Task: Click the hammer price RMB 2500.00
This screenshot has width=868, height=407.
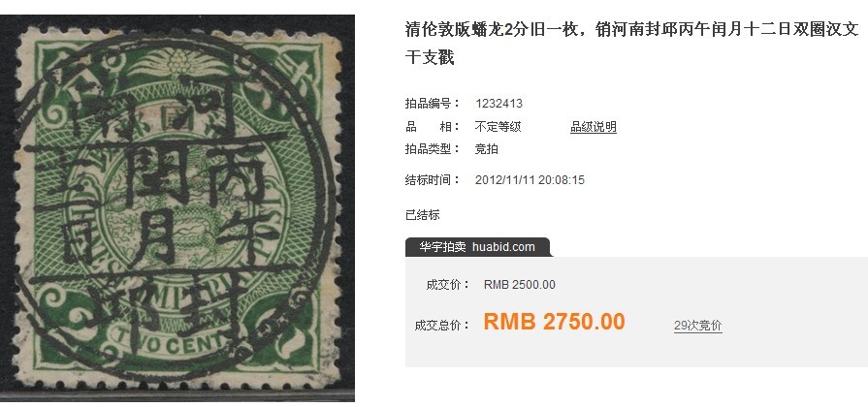Action: 519,285
